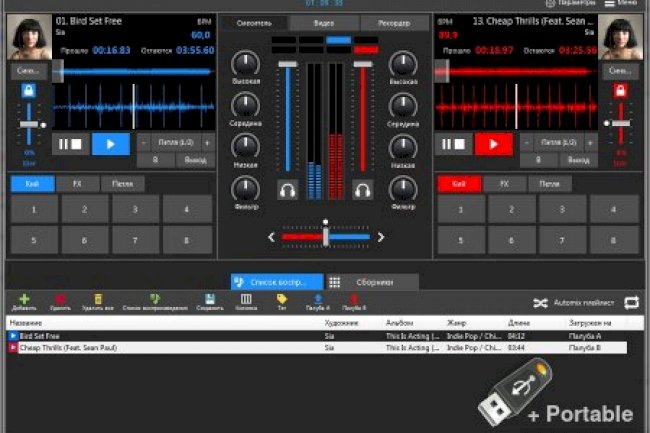Open the Columns (Колонка) icon
The height and width of the screenshot is (433, 650).
[246, 299]
